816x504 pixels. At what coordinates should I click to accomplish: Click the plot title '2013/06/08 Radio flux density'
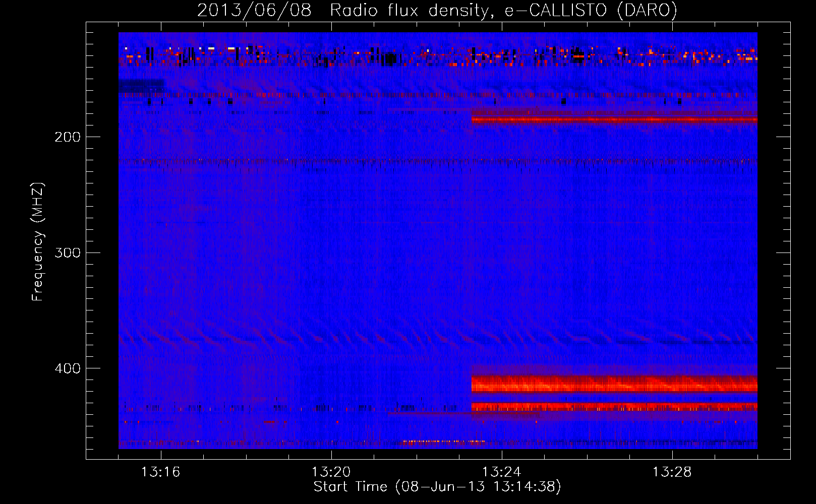tap(343, 10)
